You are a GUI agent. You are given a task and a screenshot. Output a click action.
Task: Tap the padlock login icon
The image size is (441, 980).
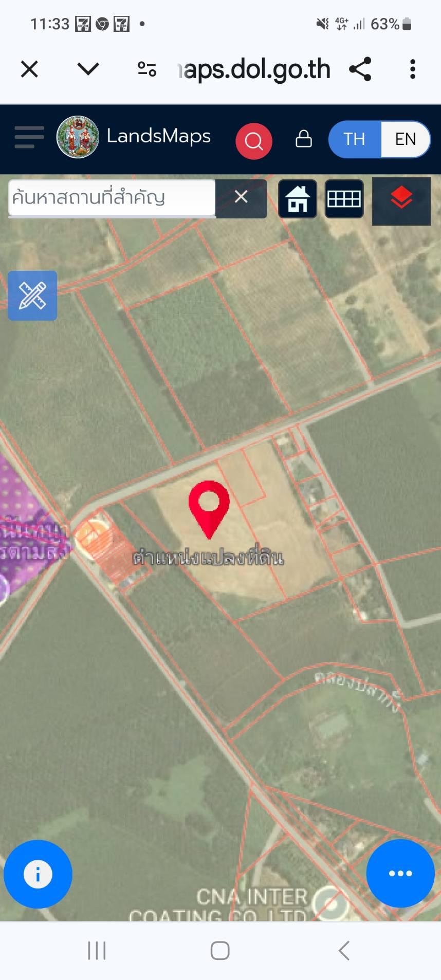point(304,138)
